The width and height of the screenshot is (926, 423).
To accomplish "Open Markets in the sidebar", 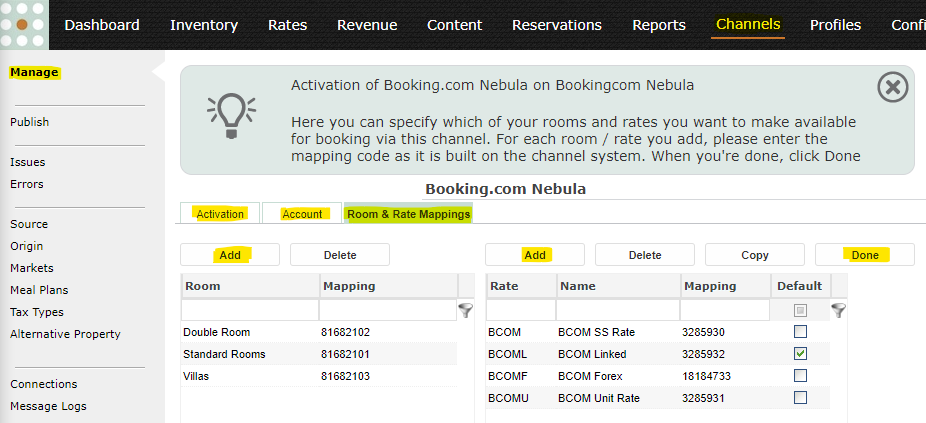I will pyautogui.click(x=32, y=268).
